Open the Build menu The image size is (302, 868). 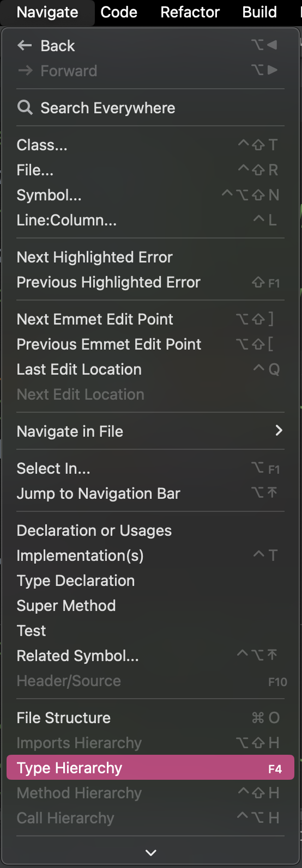259,12
